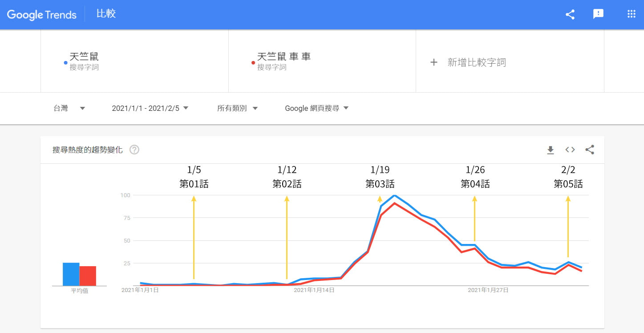
Task: Open the Google 網頁搜尋 search type dropdown
Action: point(316,108)
